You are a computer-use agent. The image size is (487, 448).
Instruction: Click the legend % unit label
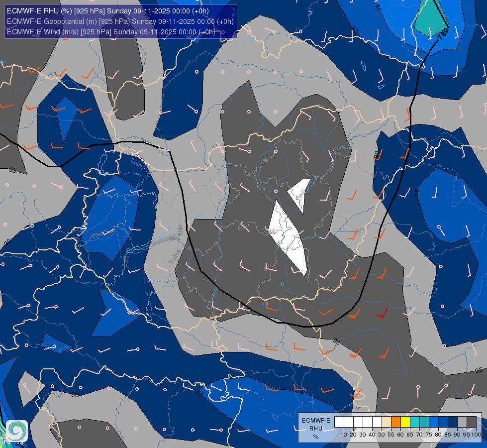(316, 437)
